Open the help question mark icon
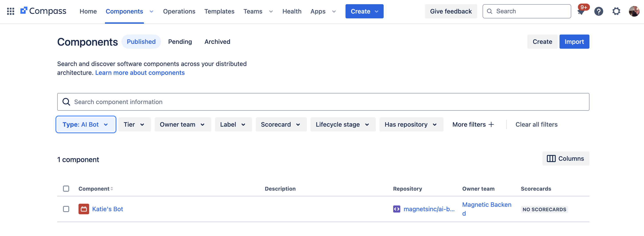Screen dimensions: 644x236 (599, 11)
